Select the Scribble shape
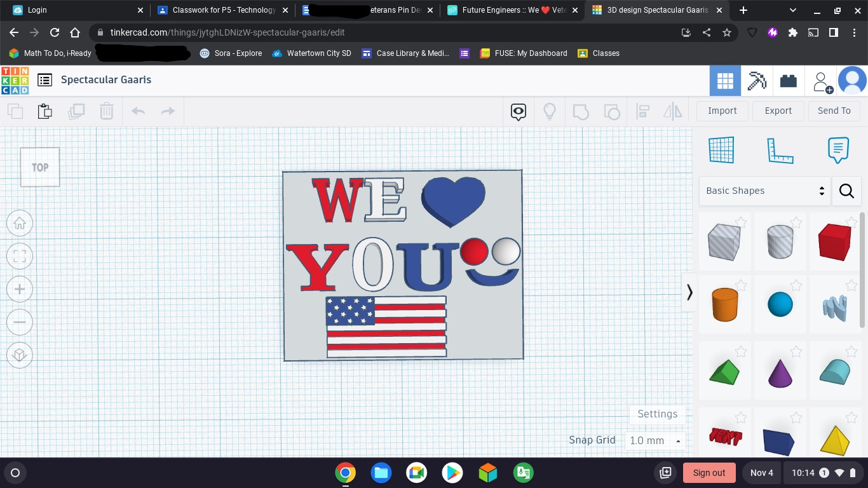868x488 pixels. coord(835,308)
